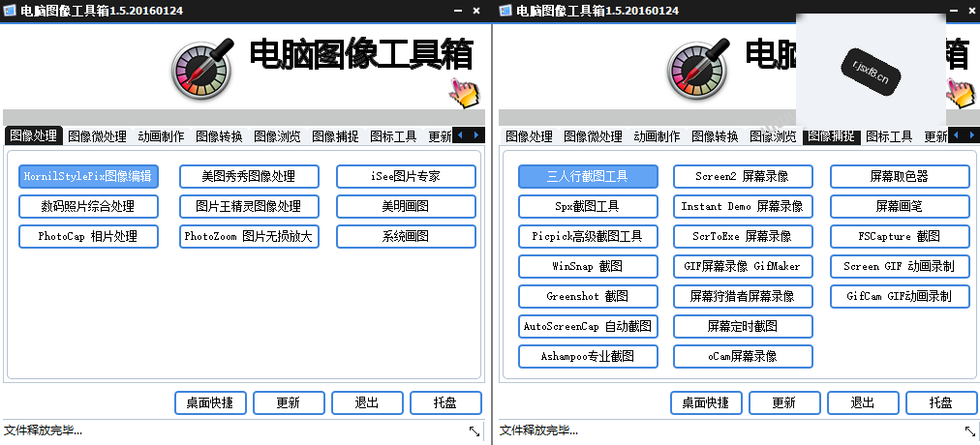Open the 图标工具 tab in right window

tap(889, 136)
